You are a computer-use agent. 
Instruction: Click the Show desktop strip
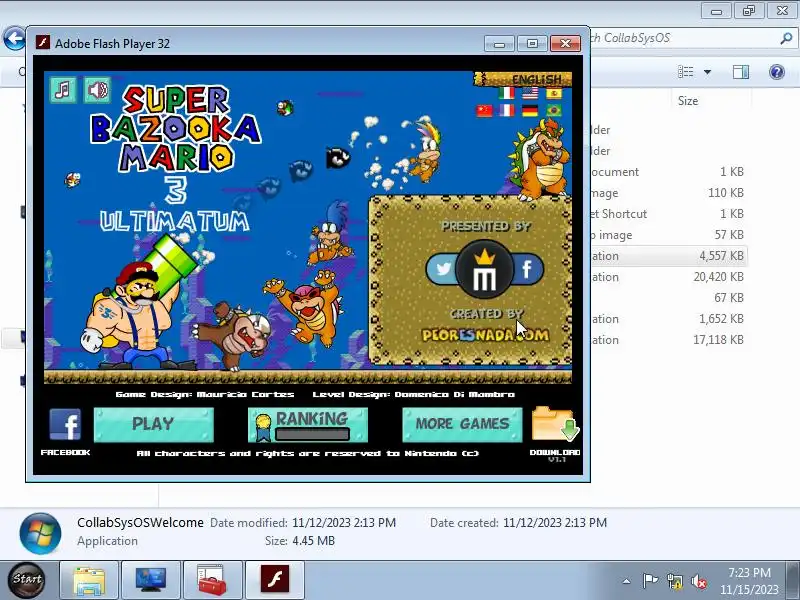[793, 580]
